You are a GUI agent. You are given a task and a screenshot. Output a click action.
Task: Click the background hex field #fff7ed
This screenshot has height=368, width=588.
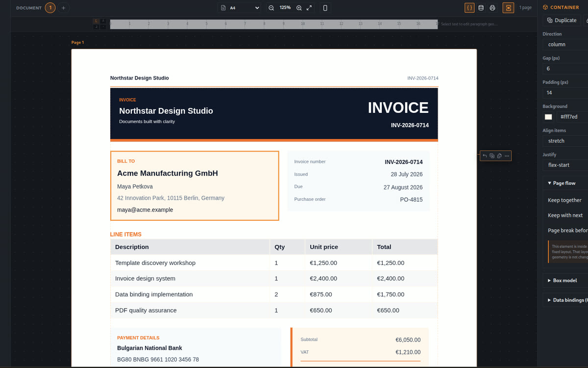[572, 117]
